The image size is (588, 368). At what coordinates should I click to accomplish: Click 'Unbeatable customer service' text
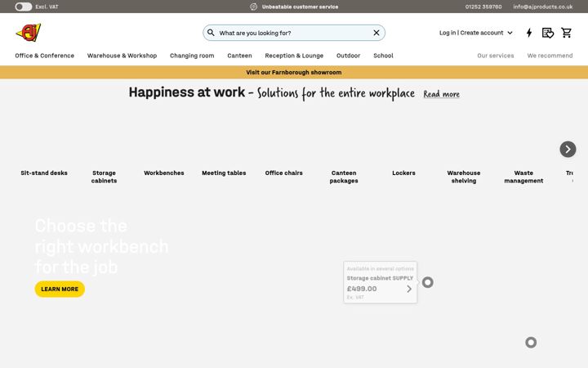tap(300, 7)
